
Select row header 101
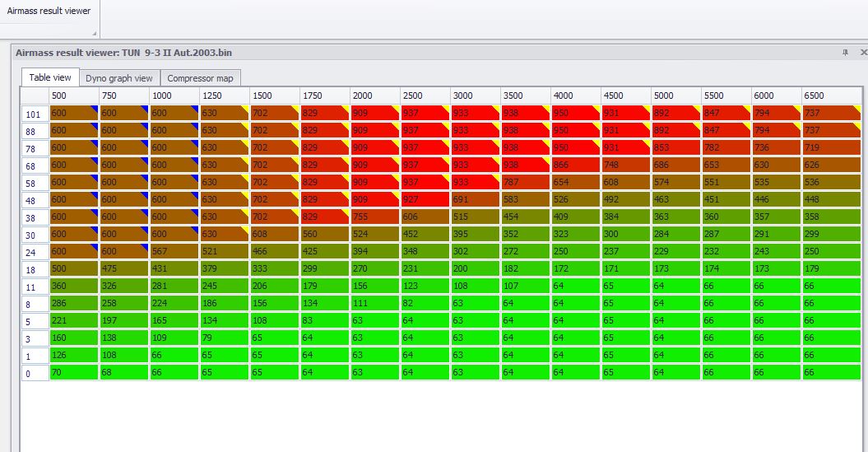coord(35,114)
